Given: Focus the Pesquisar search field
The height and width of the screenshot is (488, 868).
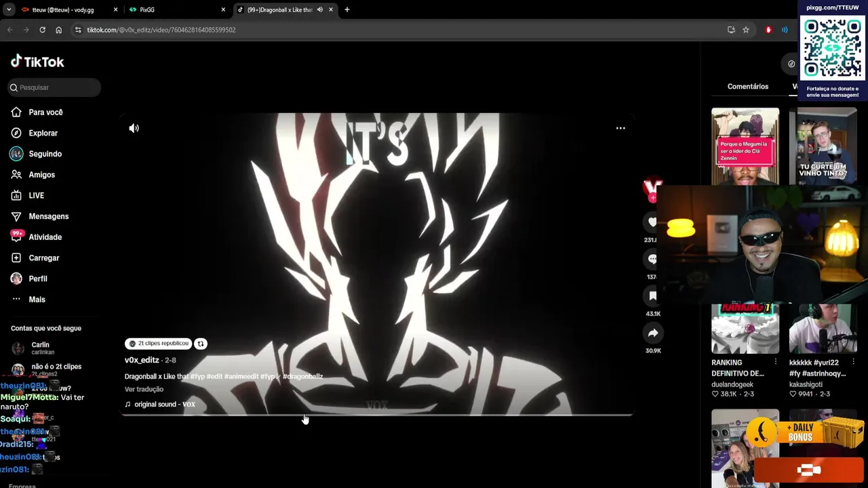Looking at the screenshot, I should [x=55, y=87].
